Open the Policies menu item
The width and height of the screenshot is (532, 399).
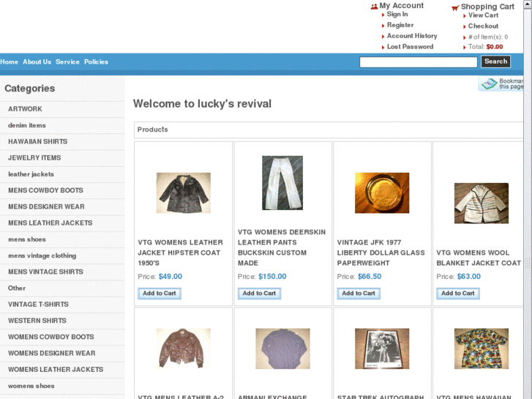[x=96, y=61]
